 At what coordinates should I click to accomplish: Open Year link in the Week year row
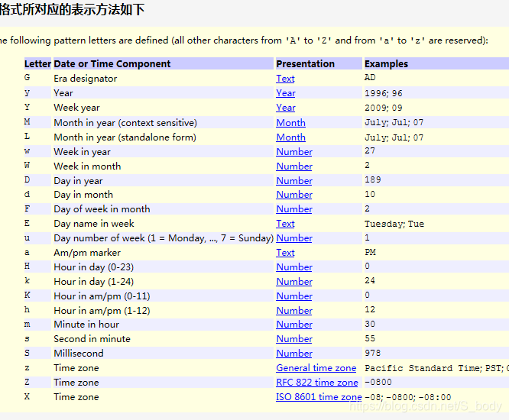point(286,108)
